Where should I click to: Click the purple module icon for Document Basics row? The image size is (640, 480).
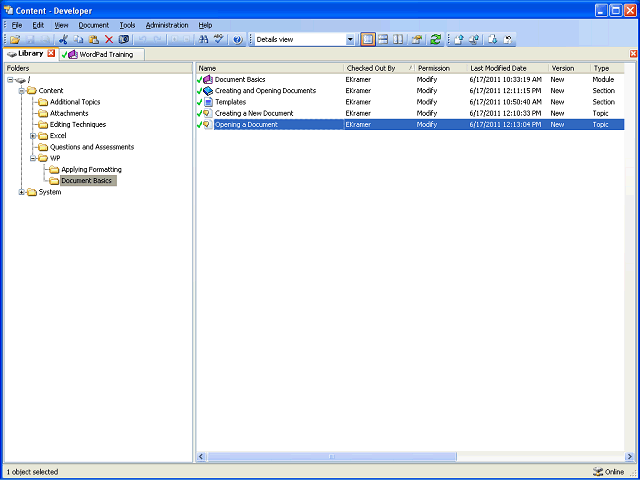click(x=208, y=80)
